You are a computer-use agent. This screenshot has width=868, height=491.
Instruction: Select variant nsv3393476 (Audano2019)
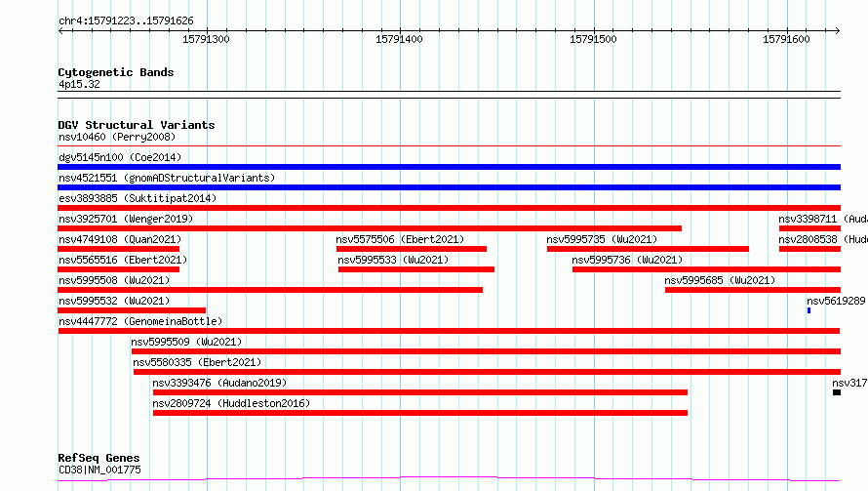pyautogui.click(x=219, y=383)
